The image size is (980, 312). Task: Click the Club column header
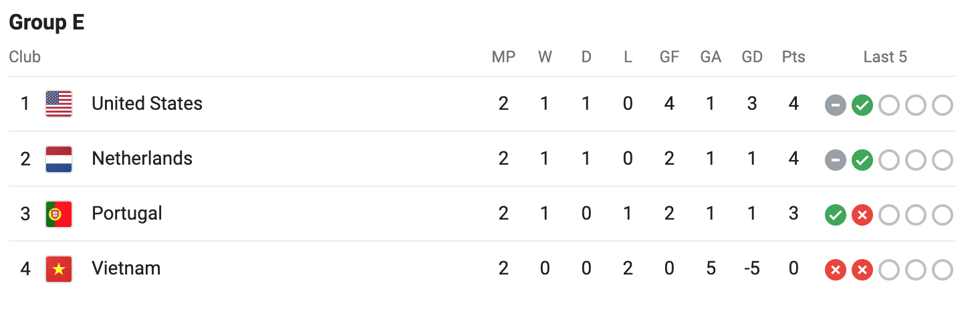(25, 57)
